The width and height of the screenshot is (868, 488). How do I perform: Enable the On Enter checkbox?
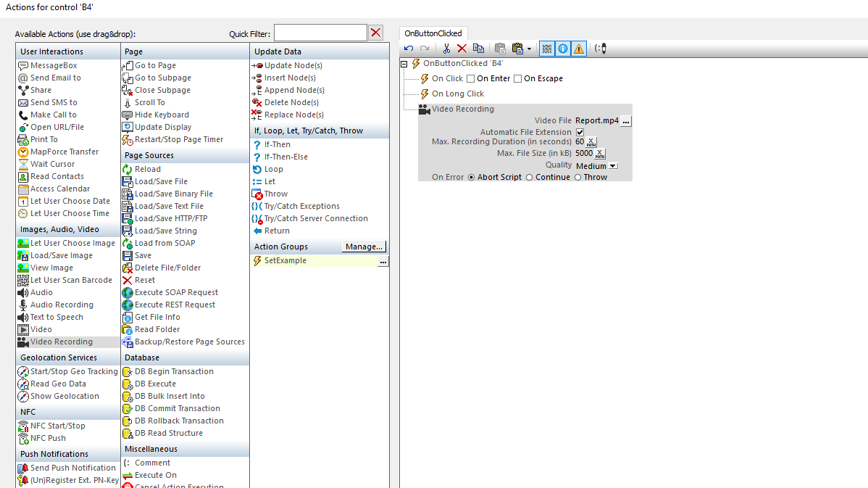(471, 78)
